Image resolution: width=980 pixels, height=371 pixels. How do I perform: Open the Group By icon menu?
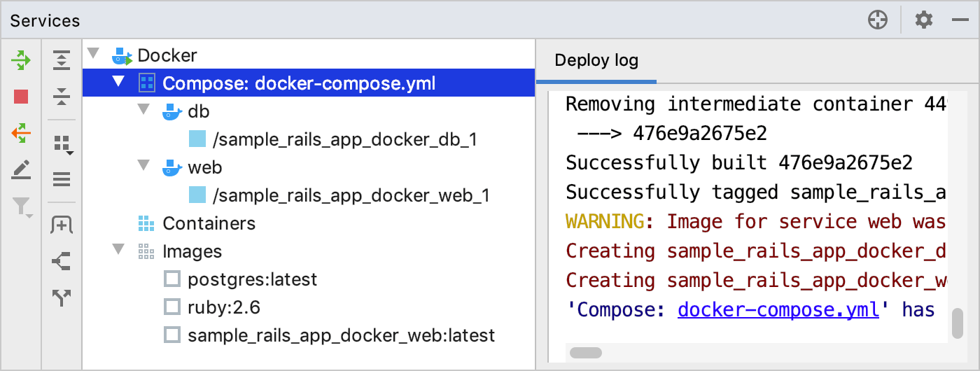point(63,145)
